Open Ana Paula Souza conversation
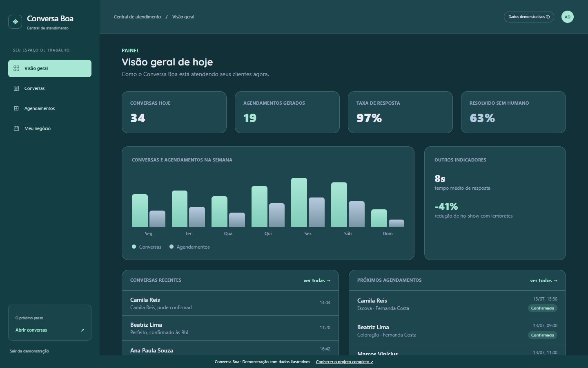This screenshot has width=588, height=368. [x=230, y=348]
